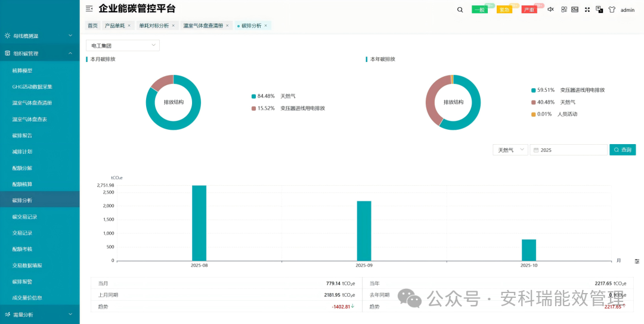Viewport: 644px width, 324px height.
Task: Open the search magnifier in header
Action: point(460,10)
